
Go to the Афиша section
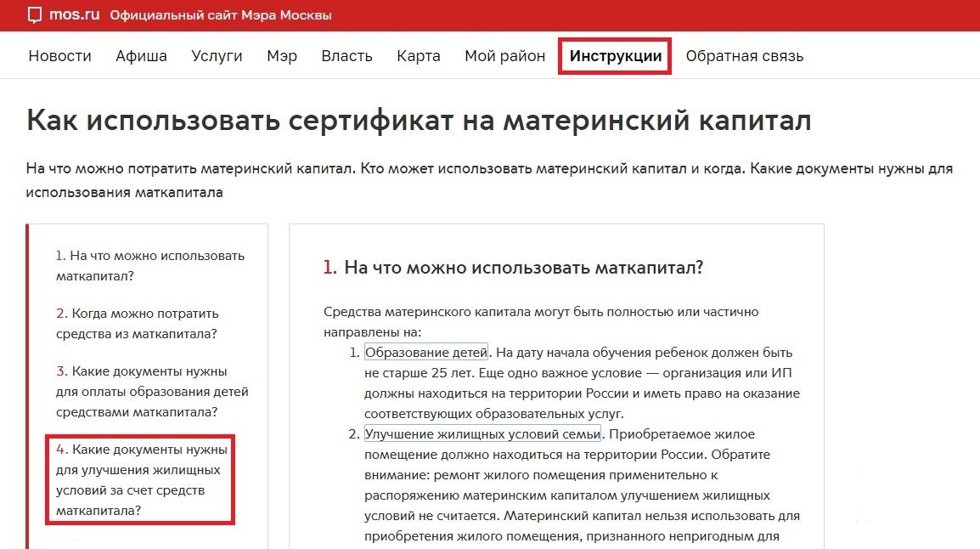click(141, 55)
